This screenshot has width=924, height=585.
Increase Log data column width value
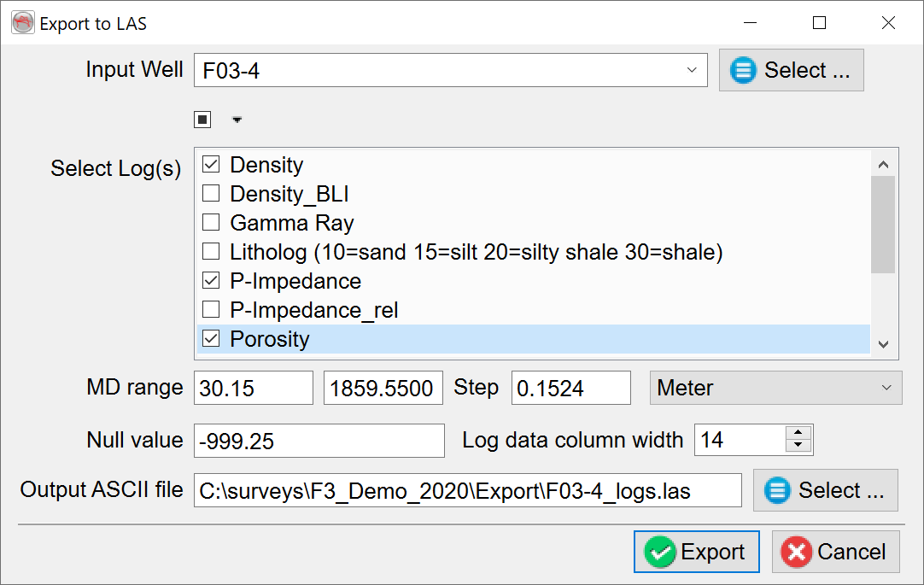(798, 433)
